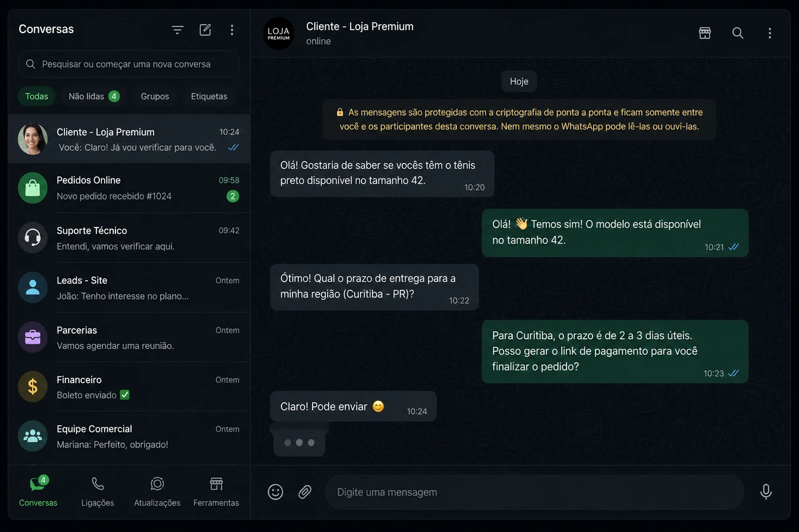Open the Pedidos Online conversation
The height and width of the screenshot is (532, 799).
pyautogui.click(x=129, y=188)
